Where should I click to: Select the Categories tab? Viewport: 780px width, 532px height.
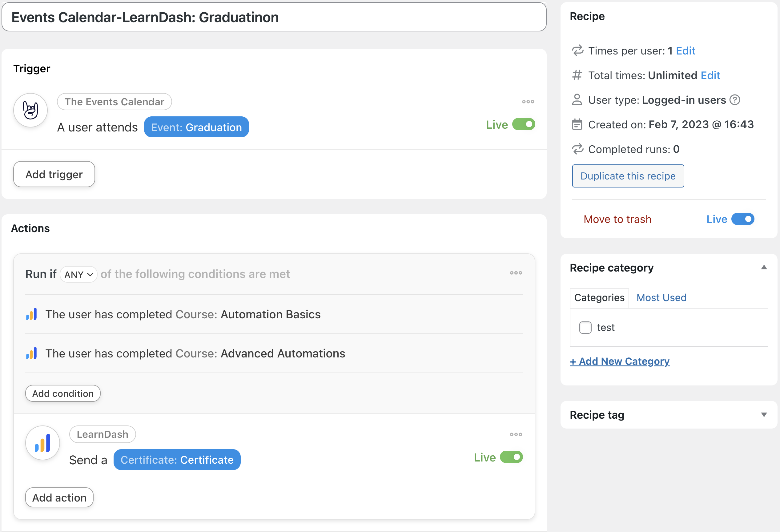599,297
